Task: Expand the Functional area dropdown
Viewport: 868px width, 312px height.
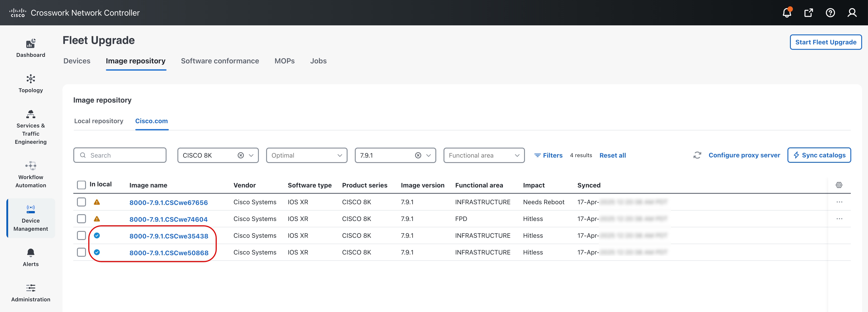Action: (484, 155)
